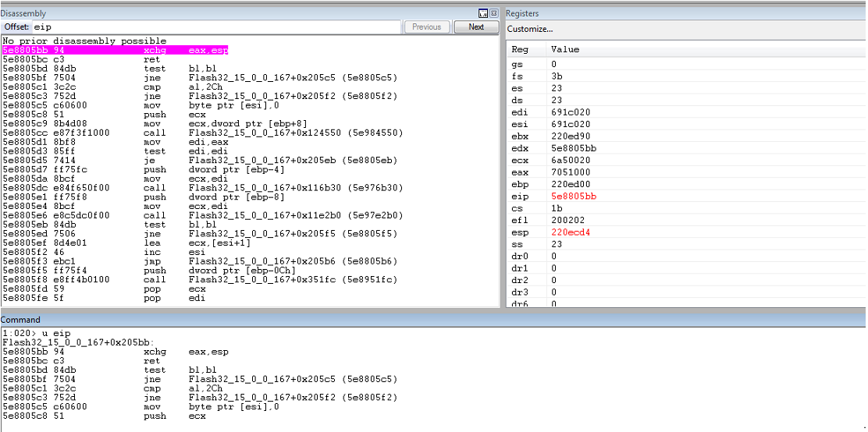Select the eax register row
868x432 pixels.
click(x=686, y=172)
